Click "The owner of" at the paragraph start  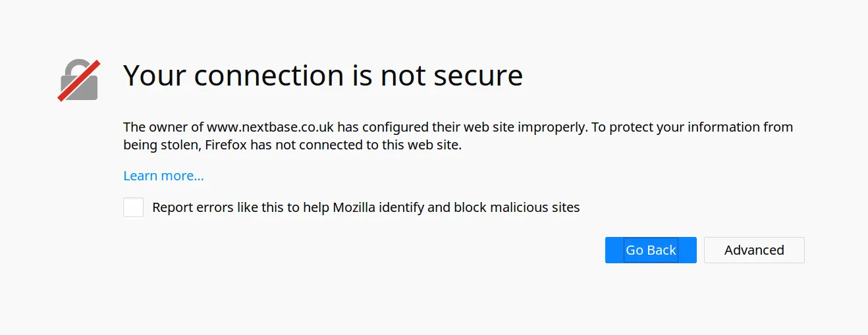coord(163,127)
